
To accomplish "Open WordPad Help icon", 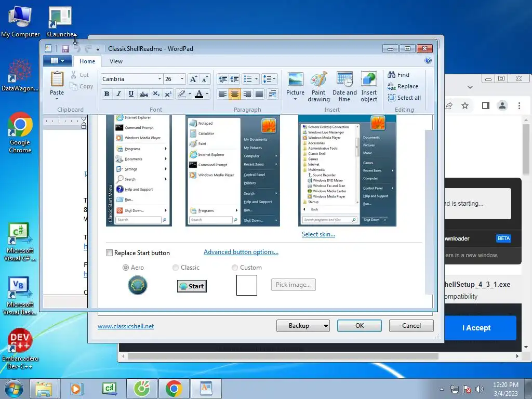I will [428, 60].
